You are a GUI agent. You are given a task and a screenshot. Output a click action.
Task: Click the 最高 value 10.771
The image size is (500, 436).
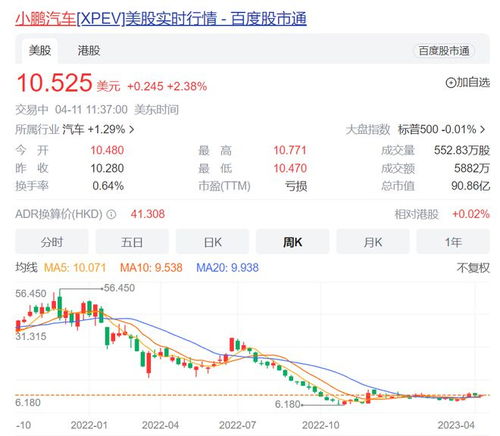[x=290, y=150]
